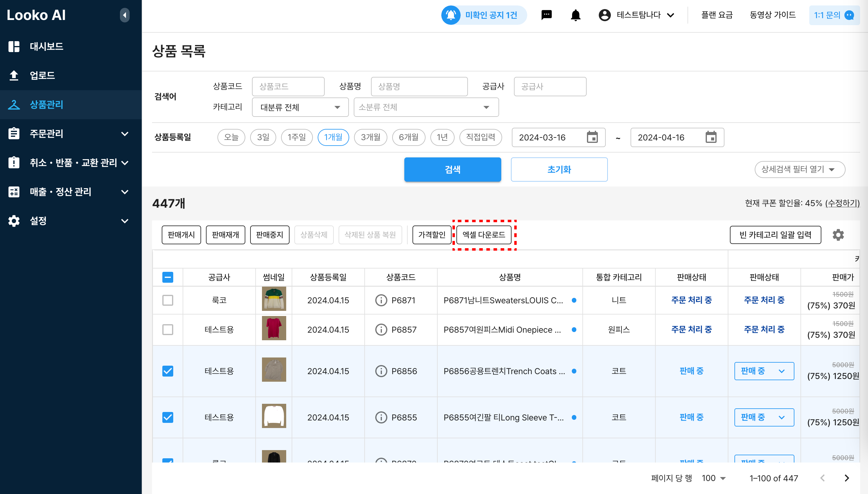
Task: Toggle the select-all header checkbox
Action: point(168,277)
